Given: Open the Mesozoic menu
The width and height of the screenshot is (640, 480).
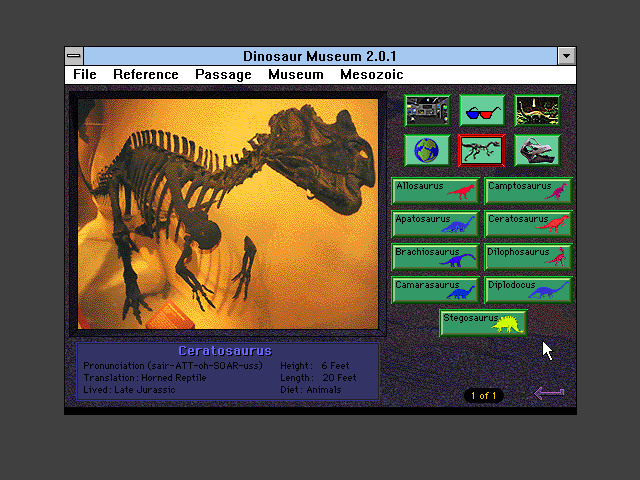Looking at the screenshot, I should click(x=371, y=75).
